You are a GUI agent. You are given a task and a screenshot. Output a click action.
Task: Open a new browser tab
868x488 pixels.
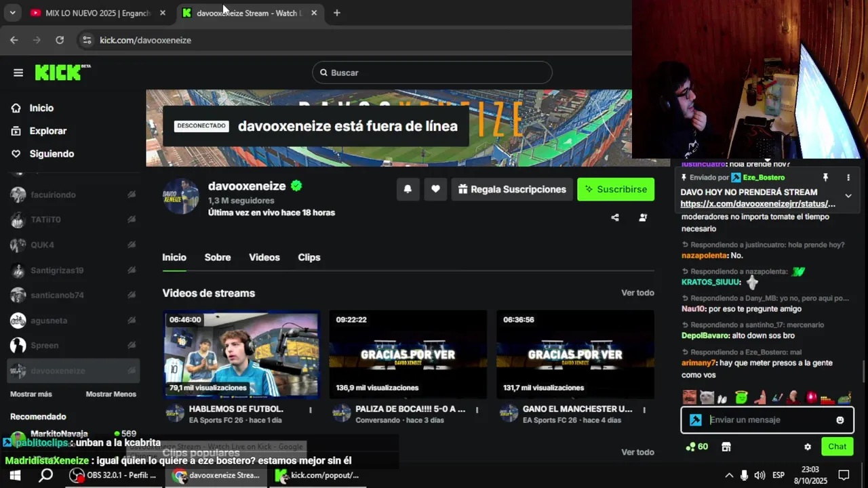pos(336,13)
